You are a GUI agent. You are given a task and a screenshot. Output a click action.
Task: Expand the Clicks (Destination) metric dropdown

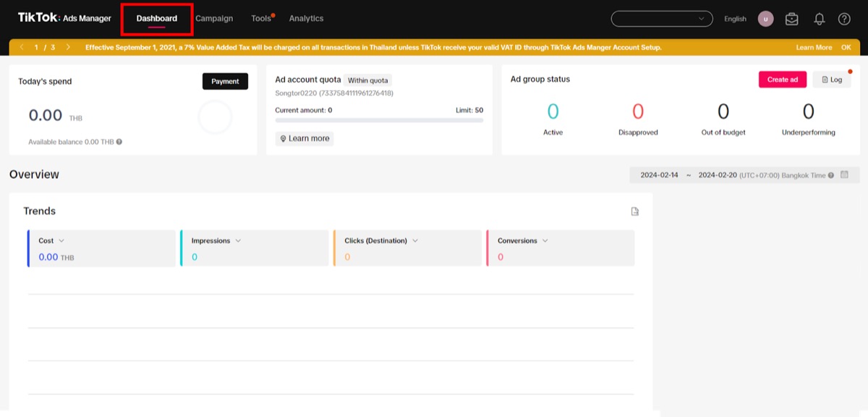[x=415, y=240]
